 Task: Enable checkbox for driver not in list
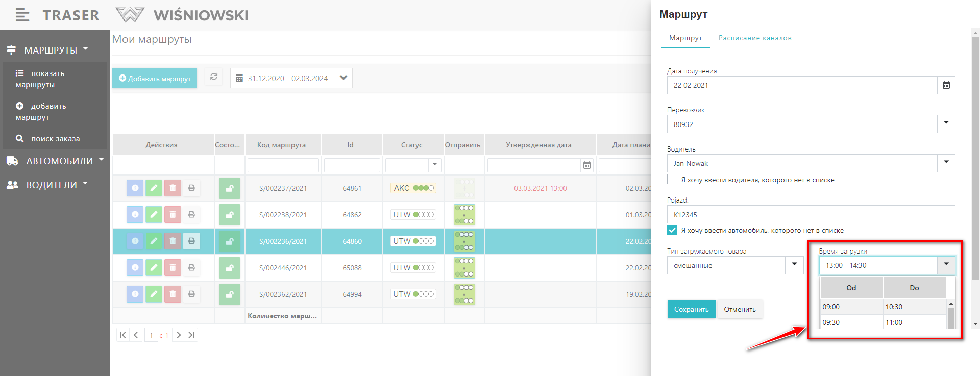click(x=672, y=180)
